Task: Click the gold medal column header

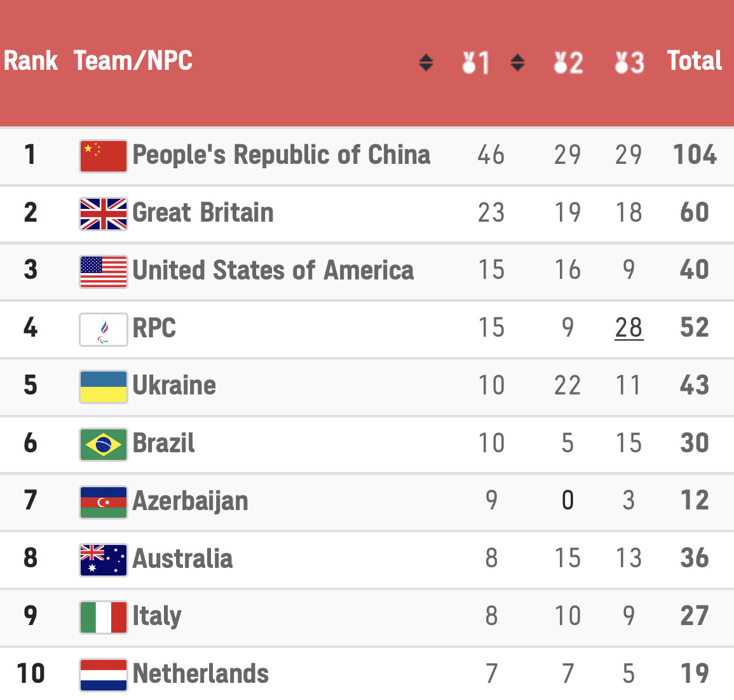Action: [x=475, y=62]
